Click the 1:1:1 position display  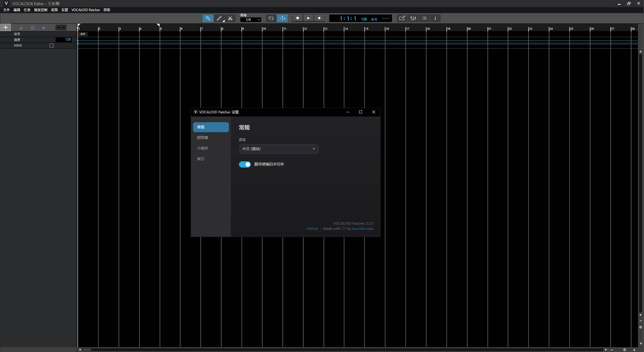click(x=348, y=19)
